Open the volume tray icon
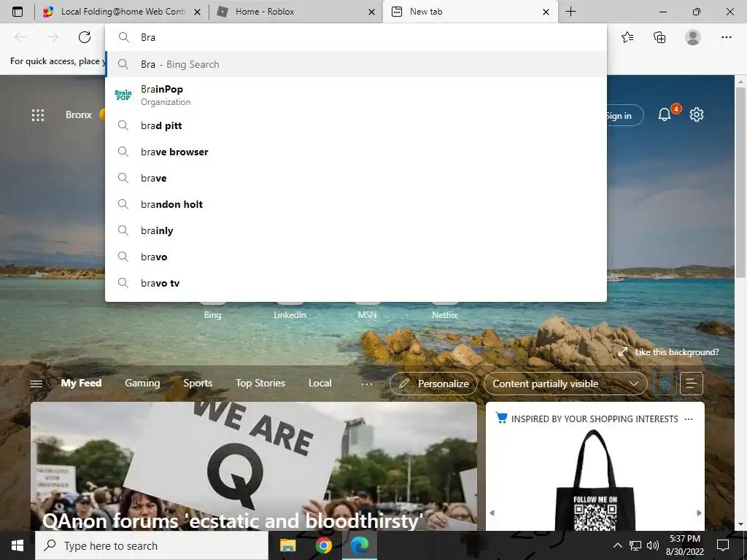This screenshot has width=747, height=560. [653, 545]
